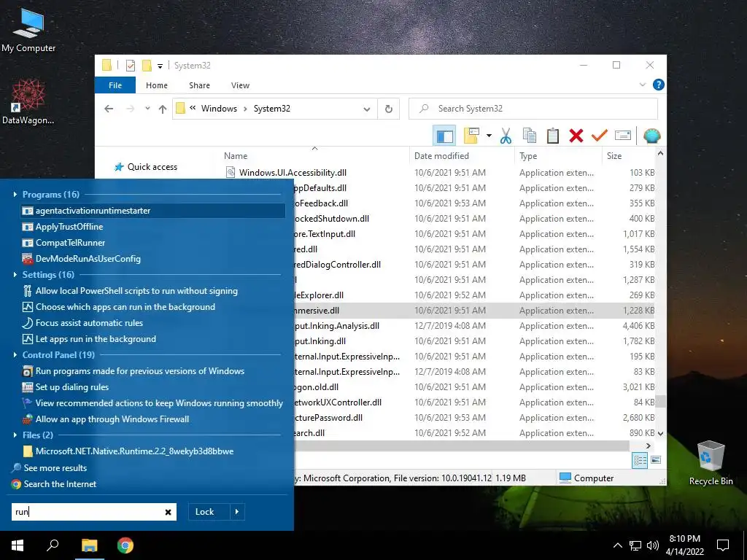Open the volume speaker tray icon

point(653,545)
